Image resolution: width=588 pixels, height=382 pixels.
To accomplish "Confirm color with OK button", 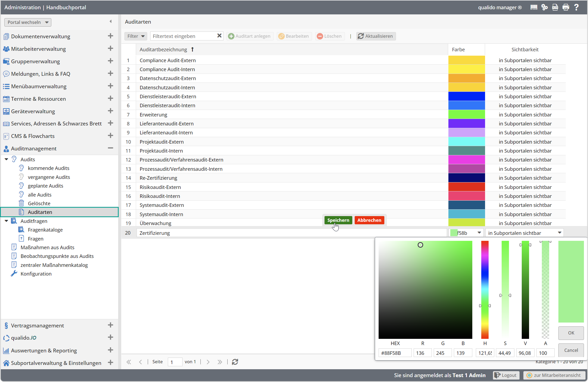I will [571, 333].
